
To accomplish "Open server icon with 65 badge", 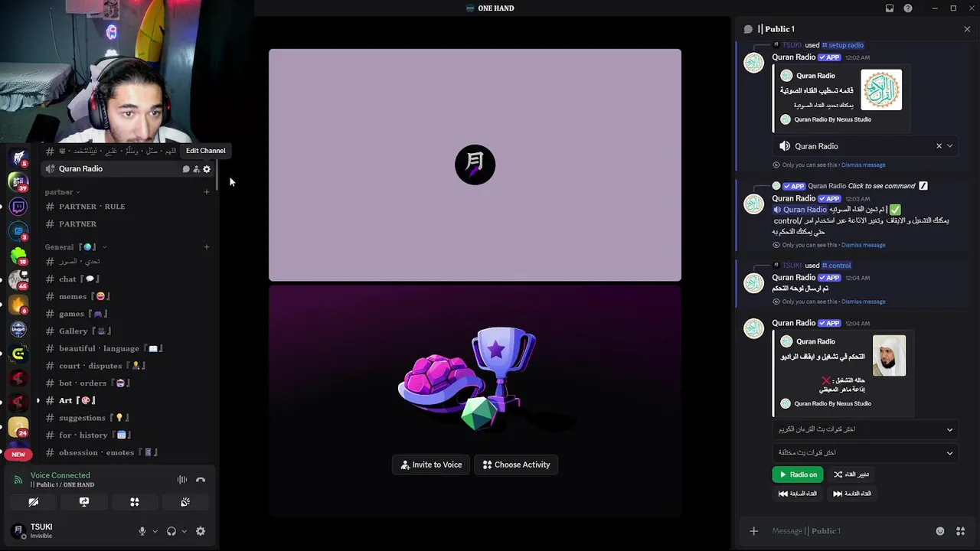I will tap(18, 280).
